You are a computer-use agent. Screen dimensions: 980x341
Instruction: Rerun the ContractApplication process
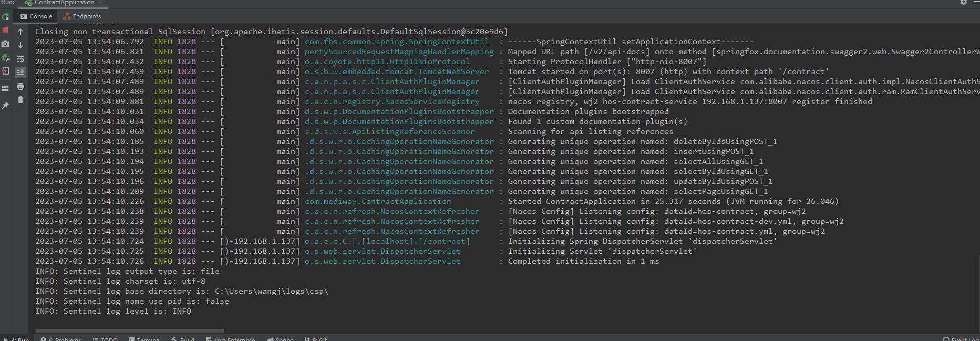coord(5,17)
